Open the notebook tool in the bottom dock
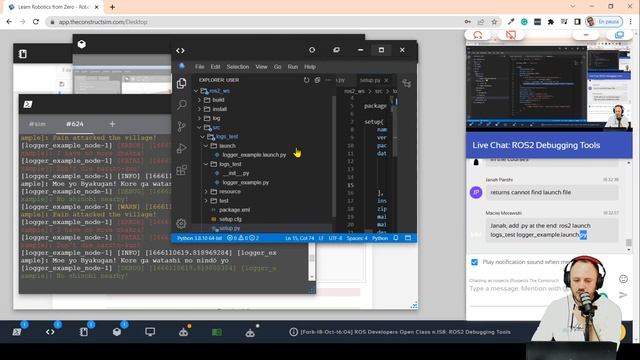Screen dimensions: 640x360 [84, 332]
